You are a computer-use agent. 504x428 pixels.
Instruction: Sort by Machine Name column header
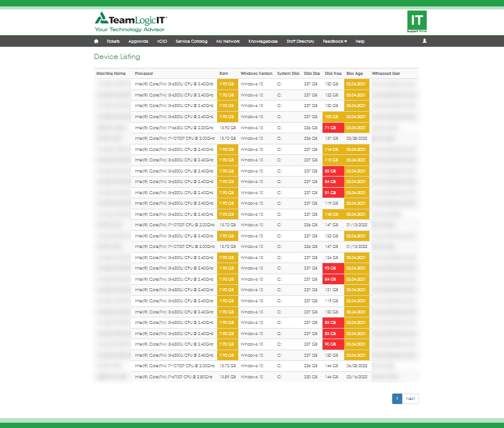111,74
